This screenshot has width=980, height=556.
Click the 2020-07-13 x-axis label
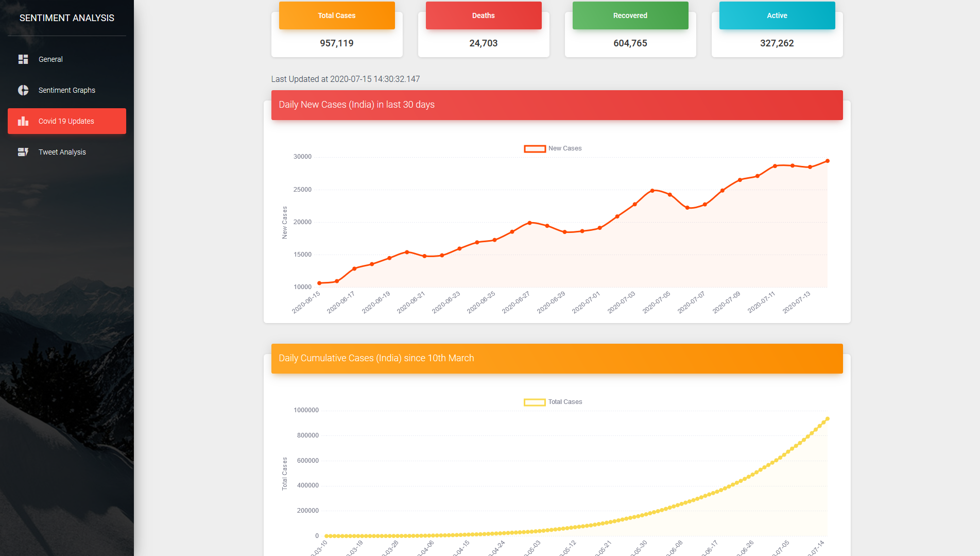pos(797,302)
